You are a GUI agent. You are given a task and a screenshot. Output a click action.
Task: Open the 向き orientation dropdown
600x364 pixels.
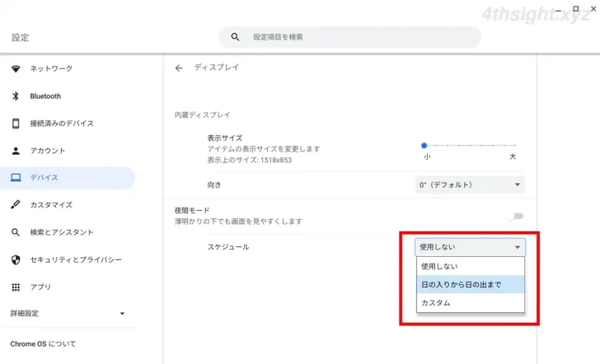470,184
